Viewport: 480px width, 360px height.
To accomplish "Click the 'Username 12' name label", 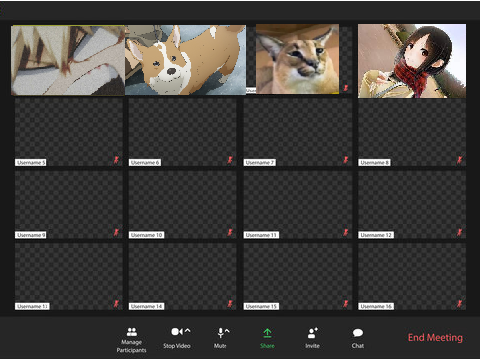I will [x=376, y=235].
